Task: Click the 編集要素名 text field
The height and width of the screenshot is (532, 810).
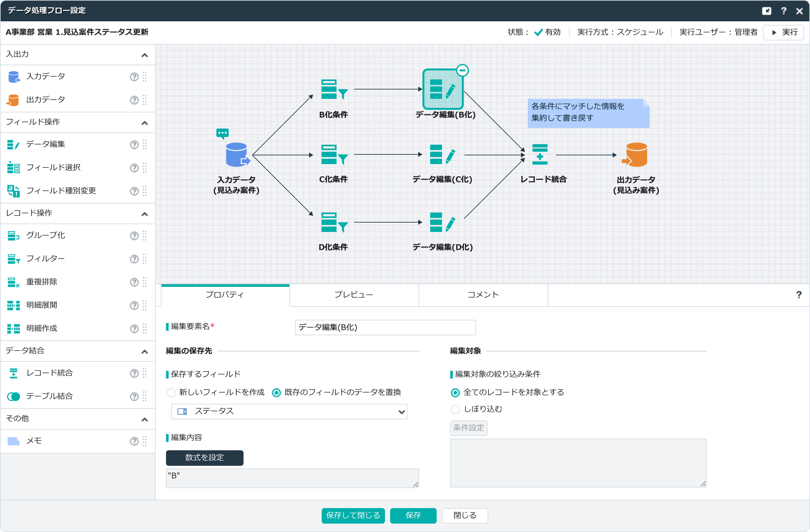Action: 385,328
